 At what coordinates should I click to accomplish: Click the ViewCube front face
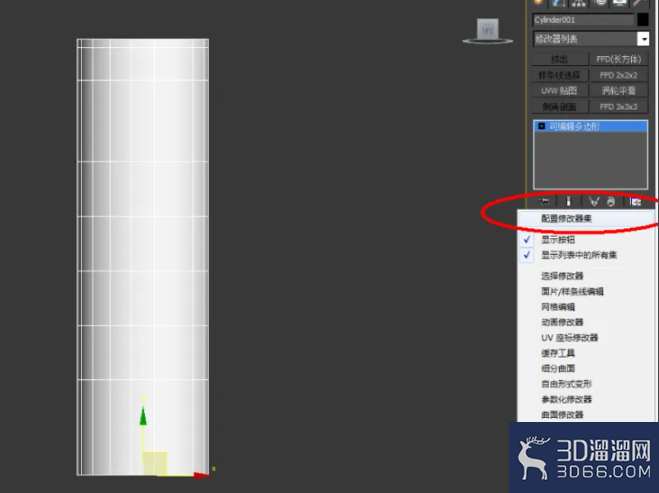click(x=488, y=29)
